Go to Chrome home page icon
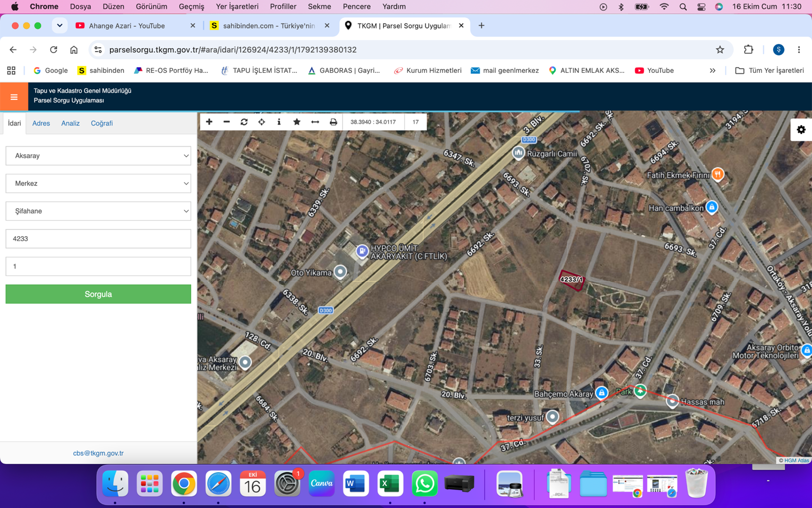 tap(74, 49)
